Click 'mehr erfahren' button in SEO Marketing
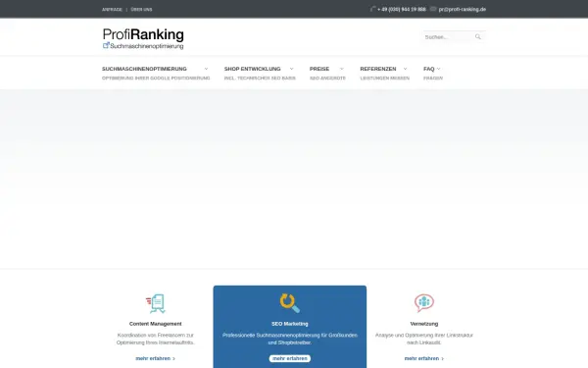588x368 pixels. 290,358
